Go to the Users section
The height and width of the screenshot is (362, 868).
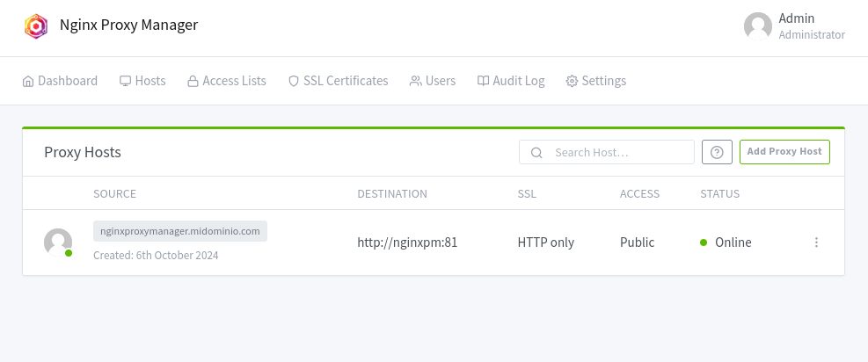pyautogui.click(x=433, y=81)
